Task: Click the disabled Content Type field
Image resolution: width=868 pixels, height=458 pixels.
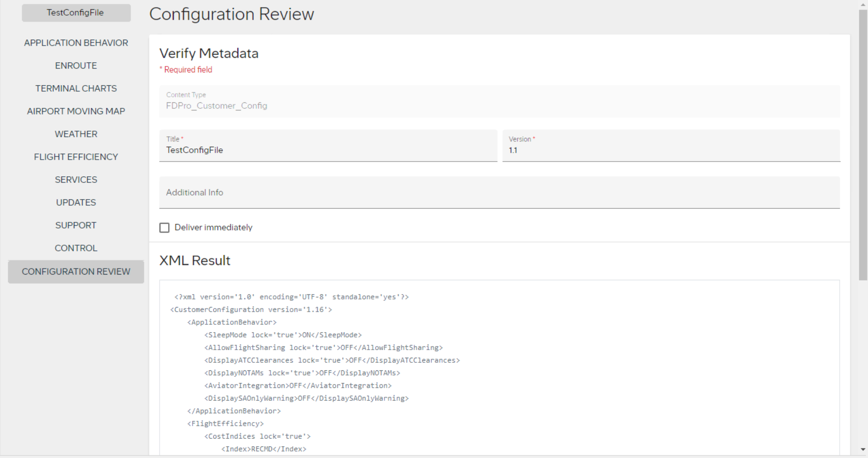Action: (499, 101)
